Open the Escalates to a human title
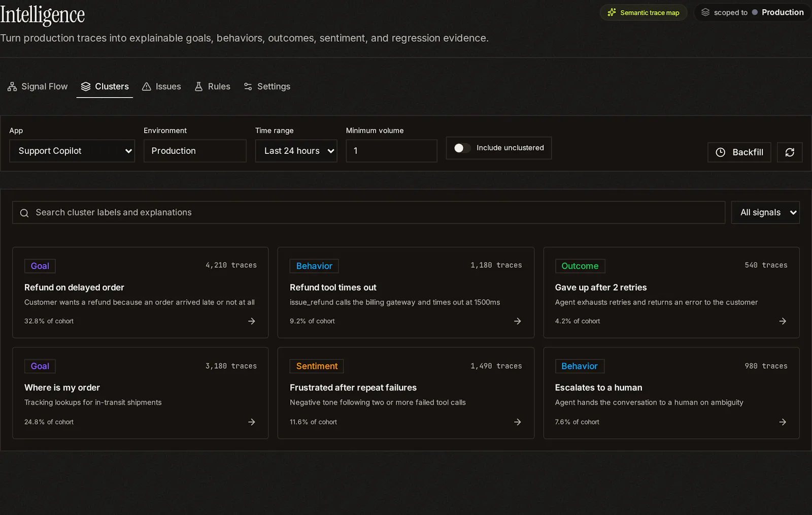 point(599,388)
